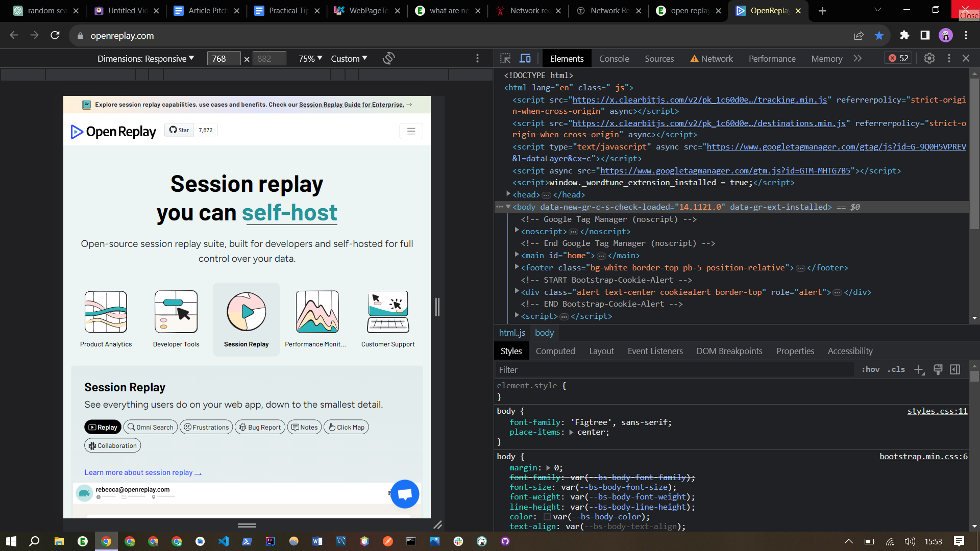Click the 52 errors counter badge
The width and height of the screenshot is (980, 551).
[x=898, y=58]
